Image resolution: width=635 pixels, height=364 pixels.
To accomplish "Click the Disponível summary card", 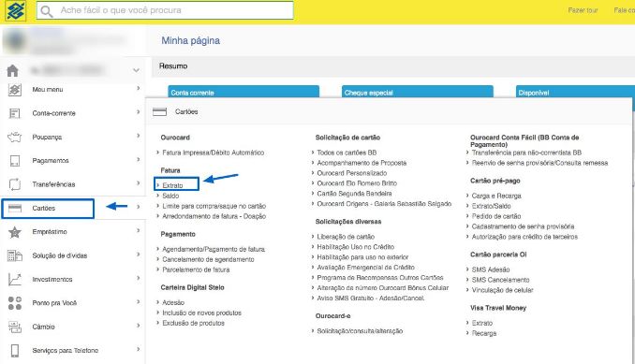I will [x=575, y=92].
